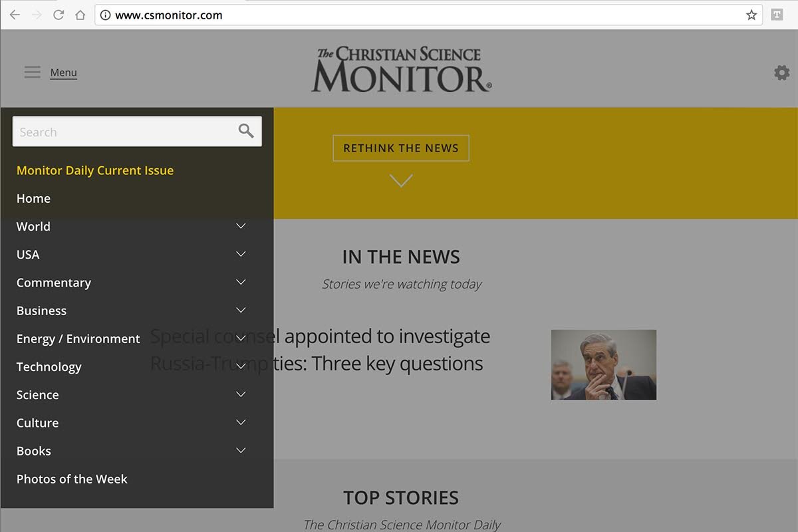Go back with the browser back arrow

pyautogui.click(x=15, y=15)
